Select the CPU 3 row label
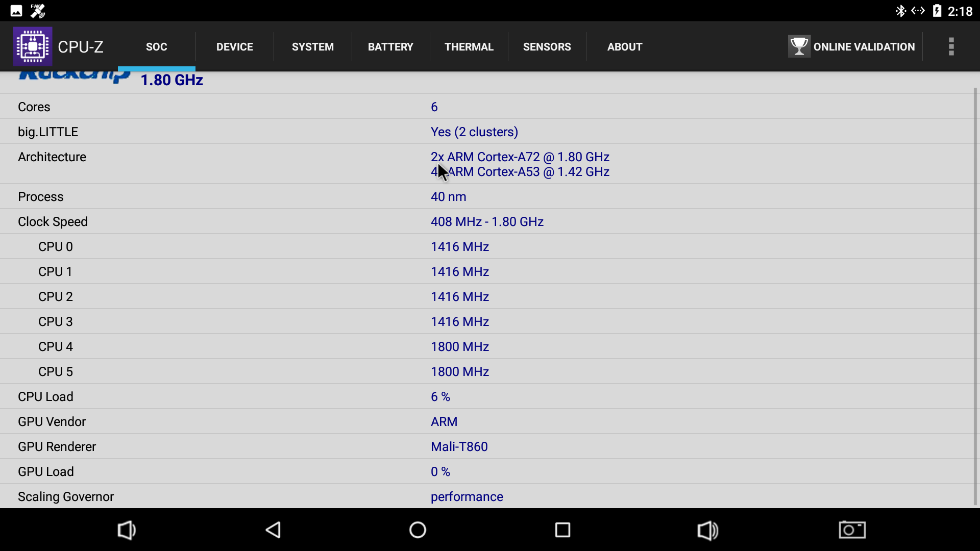The width and height of the screenshot is (980, 551). [56, 321]
